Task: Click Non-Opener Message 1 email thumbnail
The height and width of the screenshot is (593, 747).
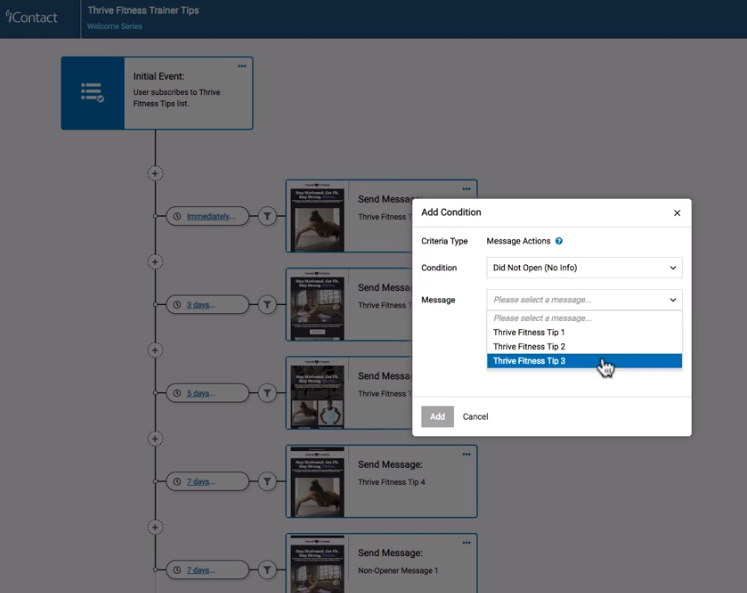Action: [317, 564]
